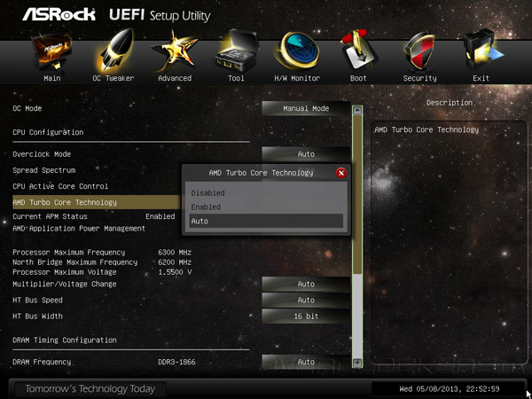Open HT Bus Width 16 bit dropdown

(306, 317)
